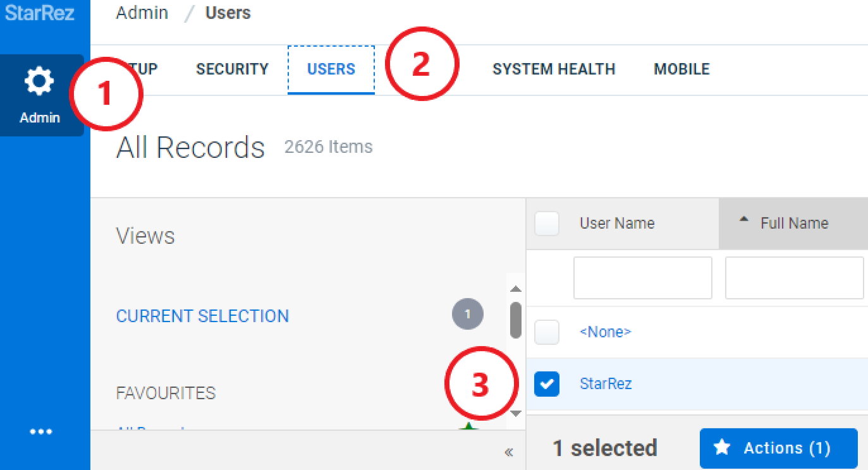Switch to the Security tab
Image resolution: width=868 pixels, height=470 pixels.
click(x=232, y=69)
